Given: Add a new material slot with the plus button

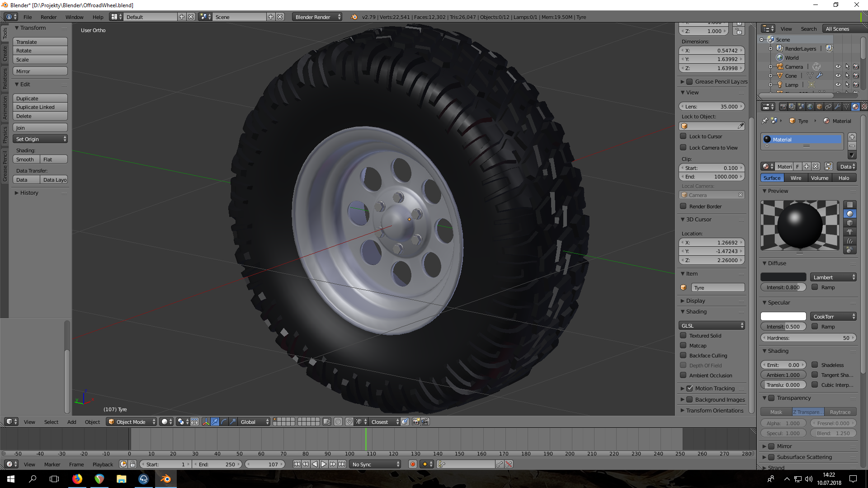Looking at the screenshot, I should tap(852, 137).
